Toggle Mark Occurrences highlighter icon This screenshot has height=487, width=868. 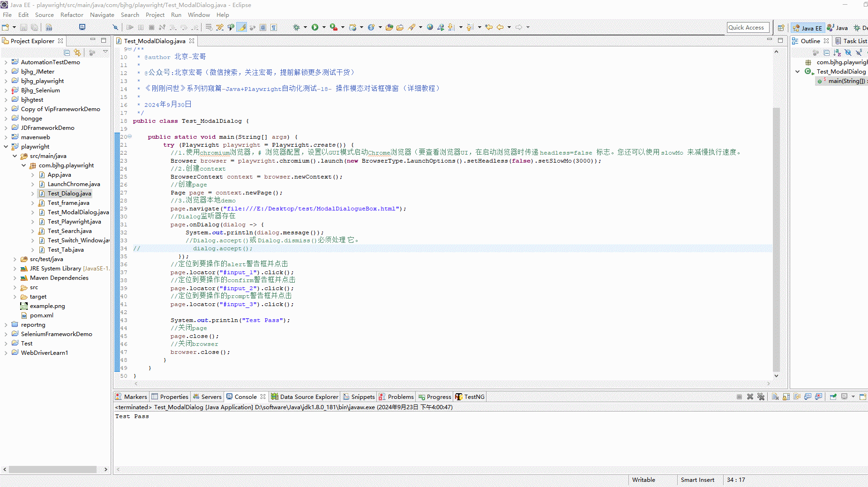pos(242,27)
